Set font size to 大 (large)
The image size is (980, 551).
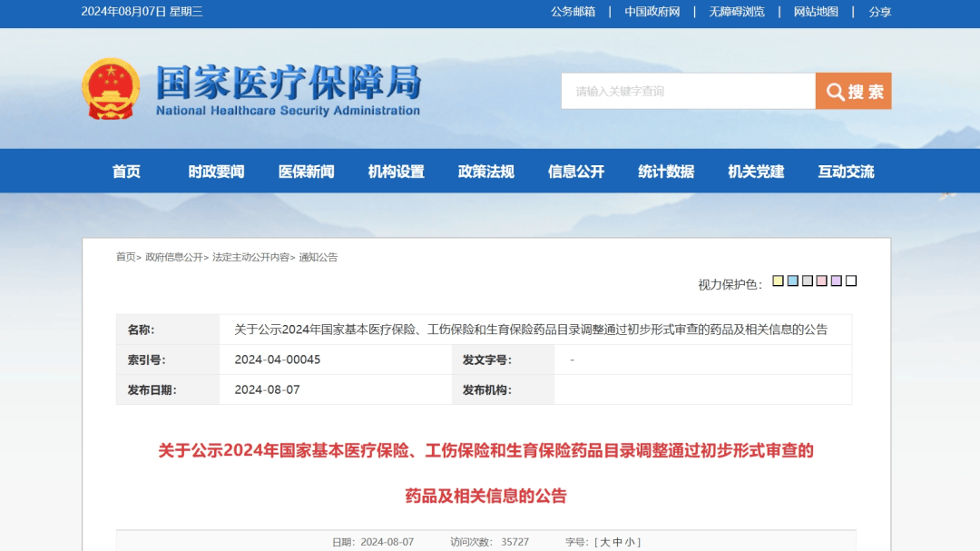[605, 542]
